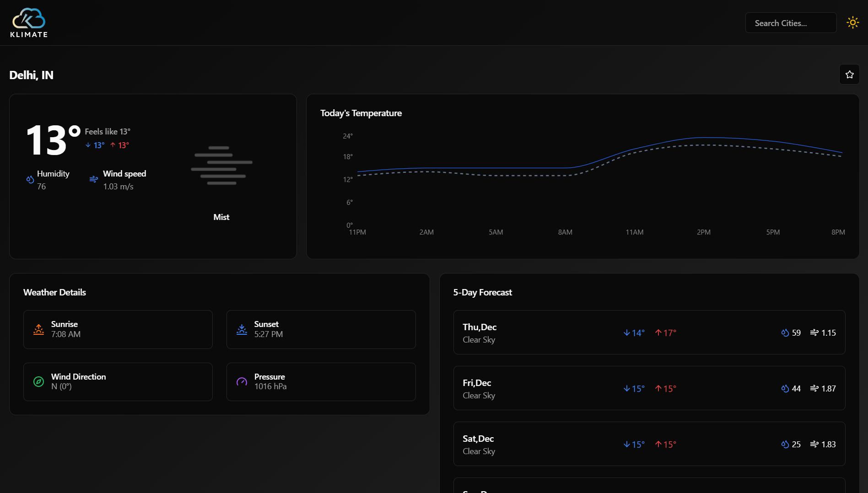Click the Search Cities field
The image size is (868, 493).
pyautogui.click(x=790, y=23)
